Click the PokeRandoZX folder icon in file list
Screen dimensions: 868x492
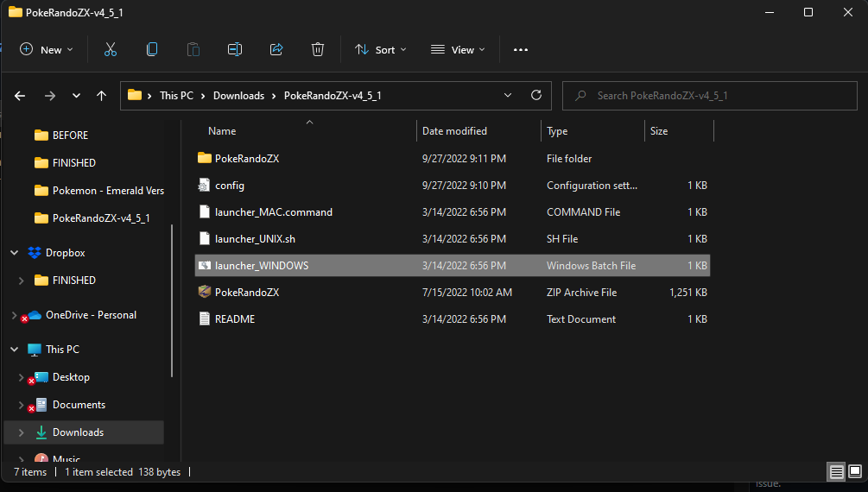pyautogui.click(x=205, y=158)
